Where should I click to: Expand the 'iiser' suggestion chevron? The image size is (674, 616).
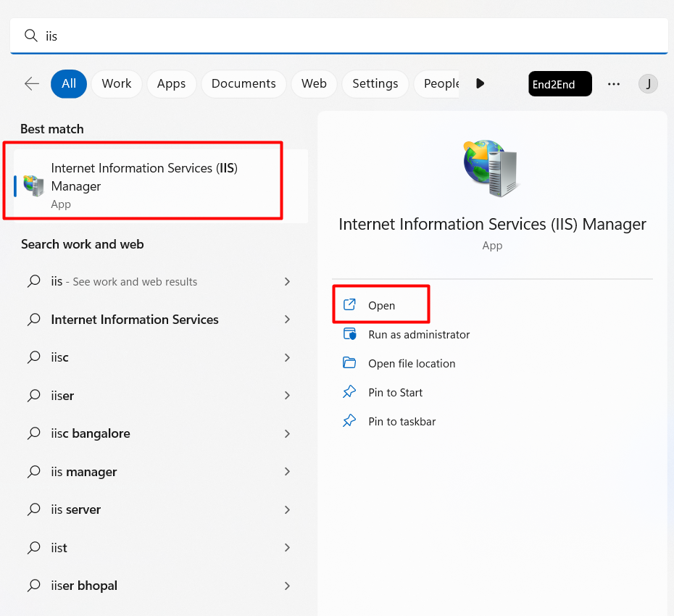coord(287,396)
